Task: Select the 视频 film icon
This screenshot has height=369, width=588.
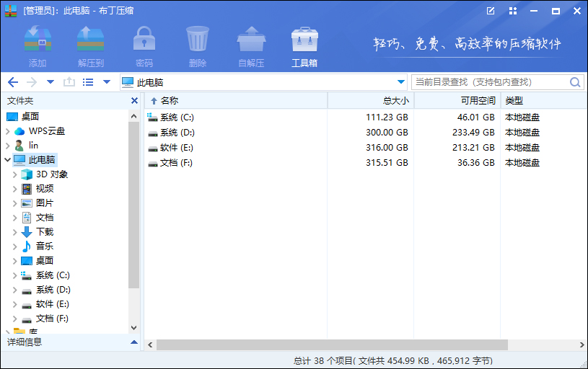Action: [x=27, y=189]
